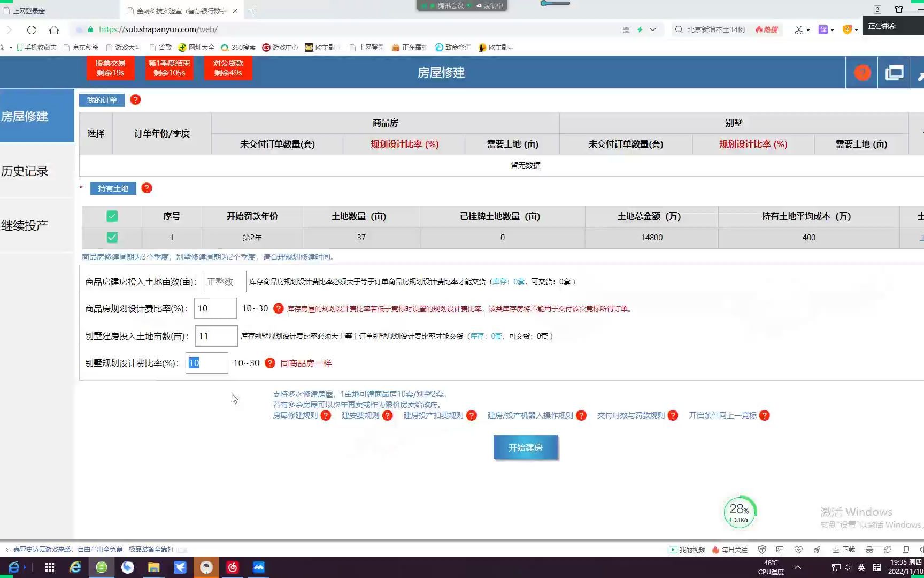Open the 360 browser green taskbar icon
Viewport: 924px width, 578px height.
tap(102, 567)
